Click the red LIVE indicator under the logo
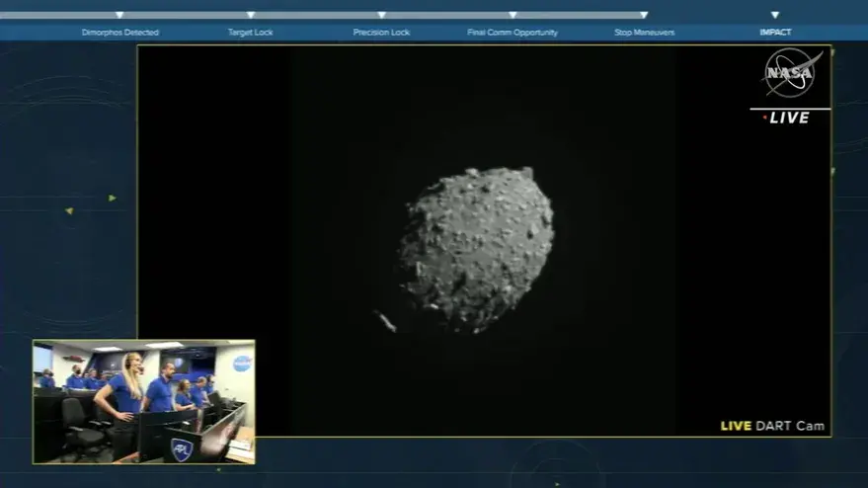The width and height of the screenshot is (868, 488). (x=787, y=118)
